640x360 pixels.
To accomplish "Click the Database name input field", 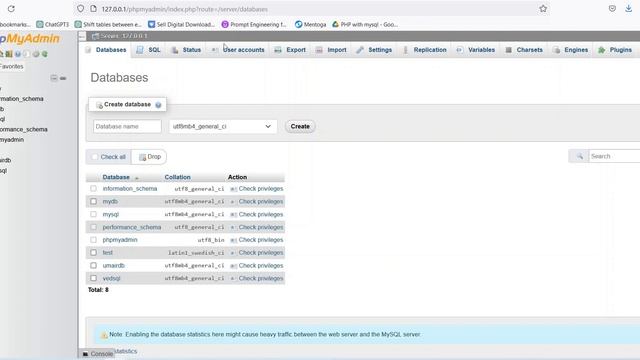I will click(127, 127).
